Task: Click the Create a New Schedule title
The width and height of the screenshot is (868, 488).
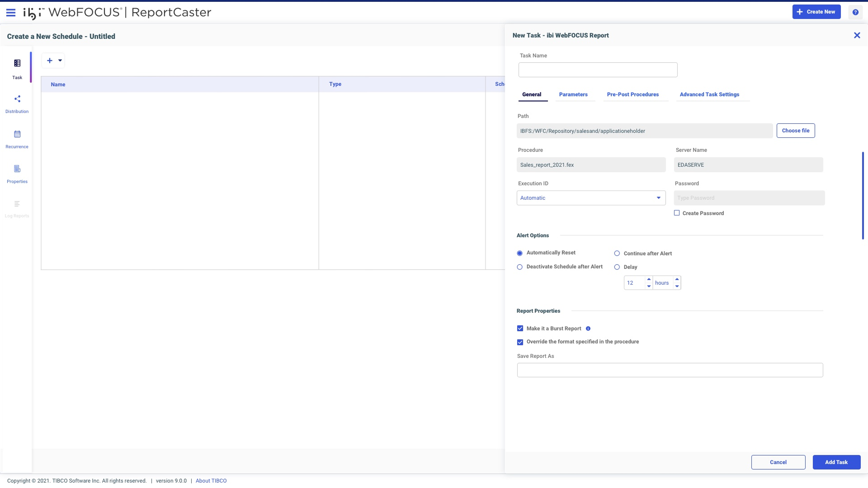Action: coord(61,37)
